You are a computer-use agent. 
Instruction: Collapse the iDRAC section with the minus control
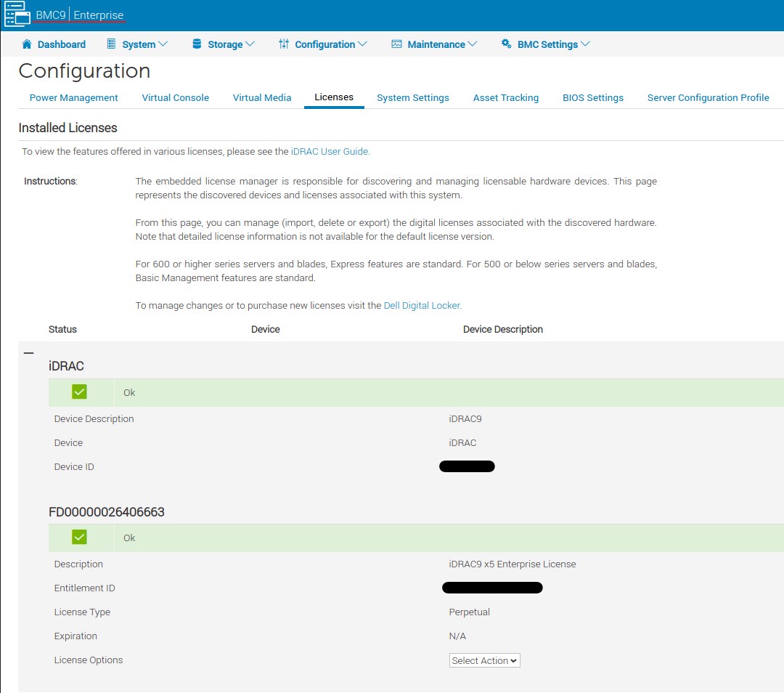(29, 353)
